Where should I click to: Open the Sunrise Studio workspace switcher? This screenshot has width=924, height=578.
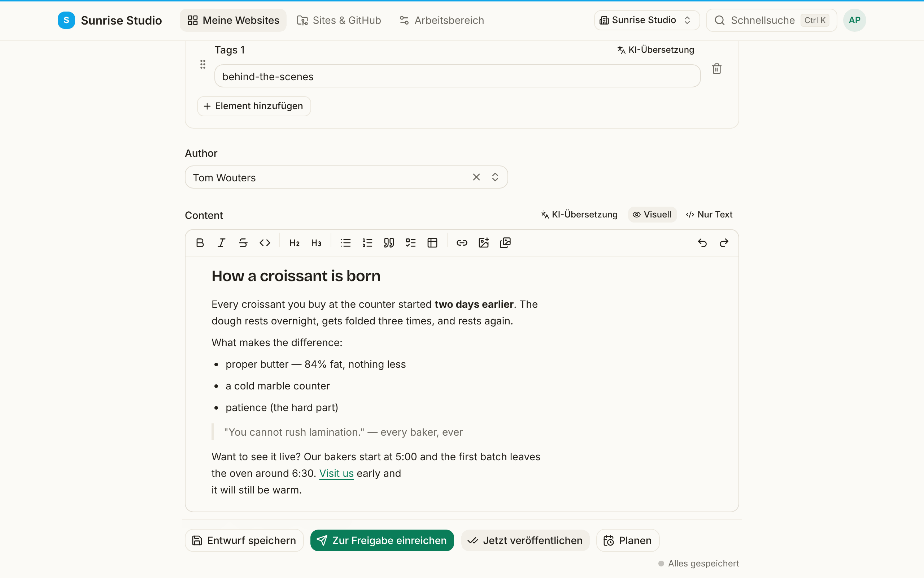click(647, 20)
